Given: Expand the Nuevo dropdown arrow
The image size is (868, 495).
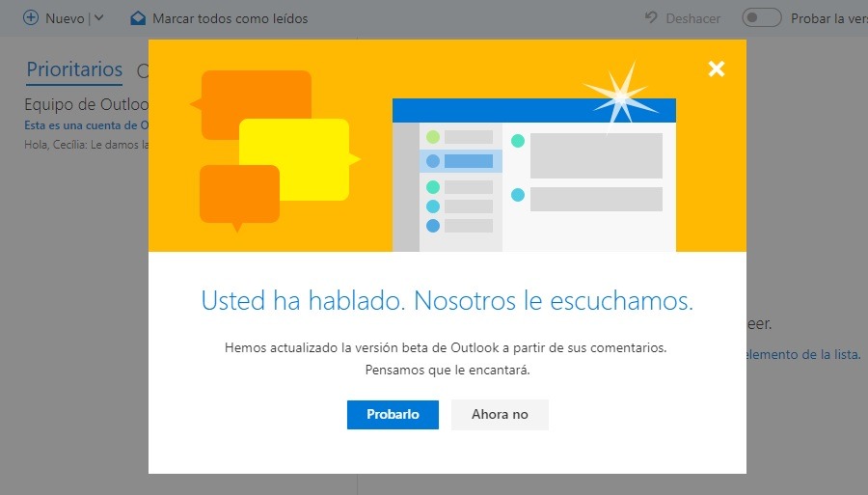Looking at the screenshot, I should pos(99,17).
